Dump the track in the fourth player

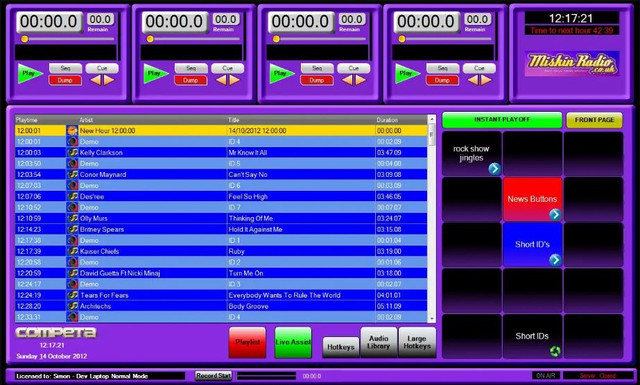[x=442, y=80]
